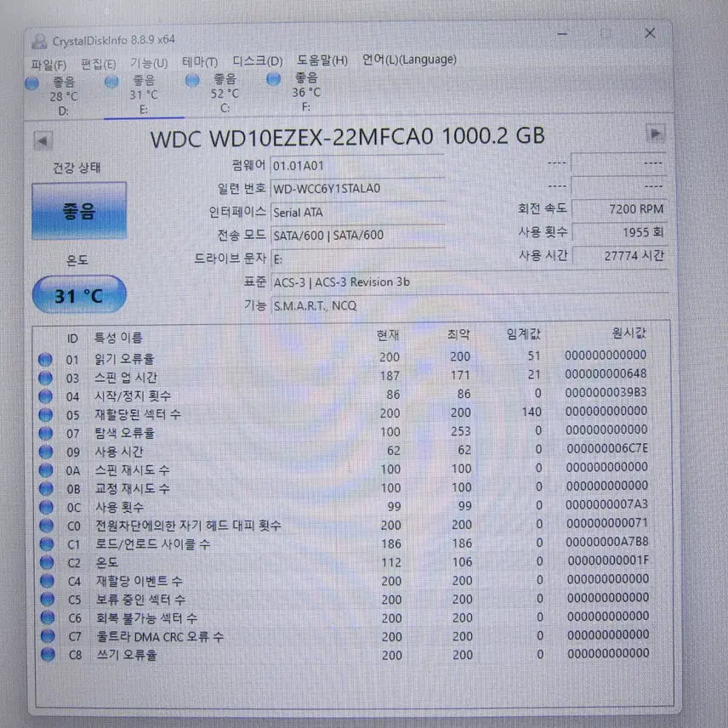Click status orb for 01 읽기 오류율
Viewport: 728px width, 728px height.
tap(45, 360)
